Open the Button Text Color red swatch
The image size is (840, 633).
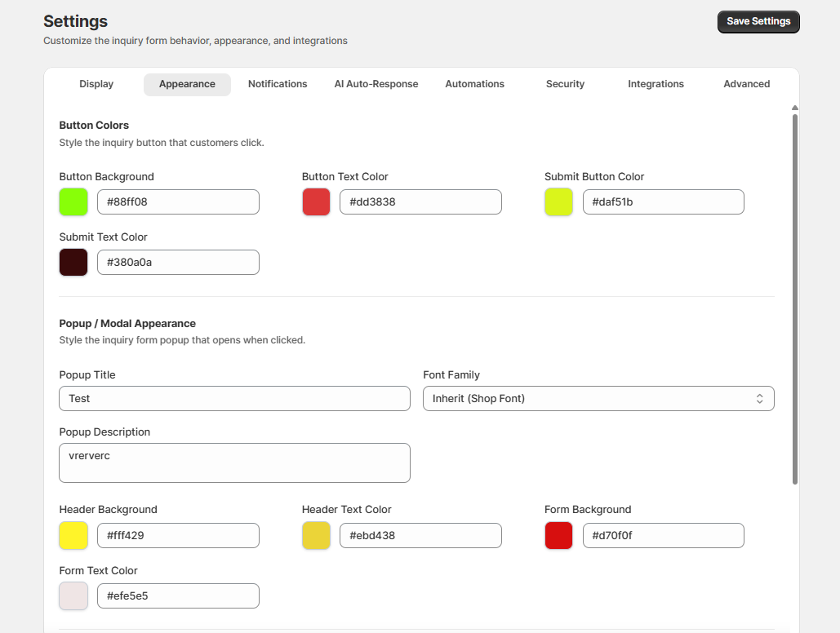pos(316,201)
